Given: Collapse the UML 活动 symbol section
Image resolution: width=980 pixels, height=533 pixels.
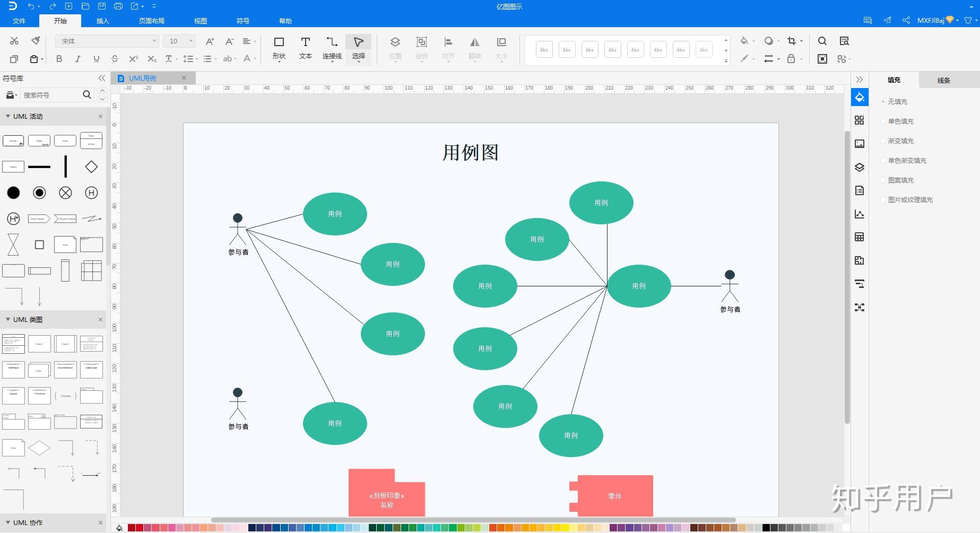Looking at the screenshot, I should pyautogui.click(x=8, y=116).
